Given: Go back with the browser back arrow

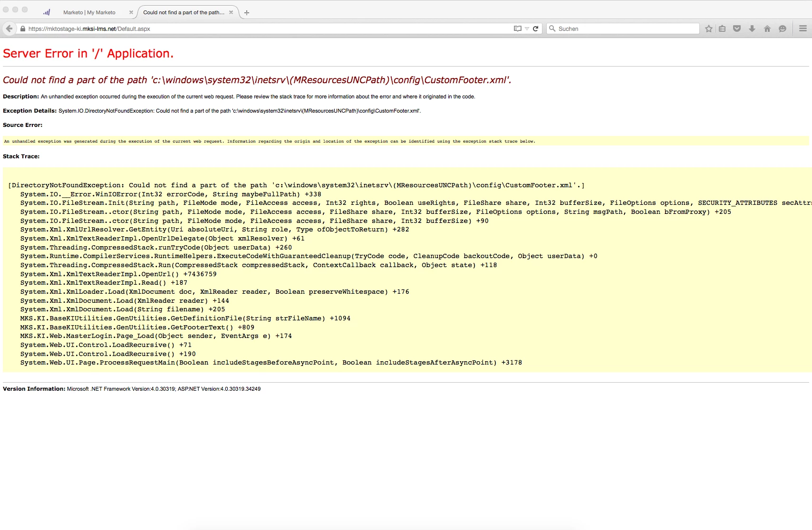Looking at the screenshot, I should pyautogui.click(x=9, y=29).
